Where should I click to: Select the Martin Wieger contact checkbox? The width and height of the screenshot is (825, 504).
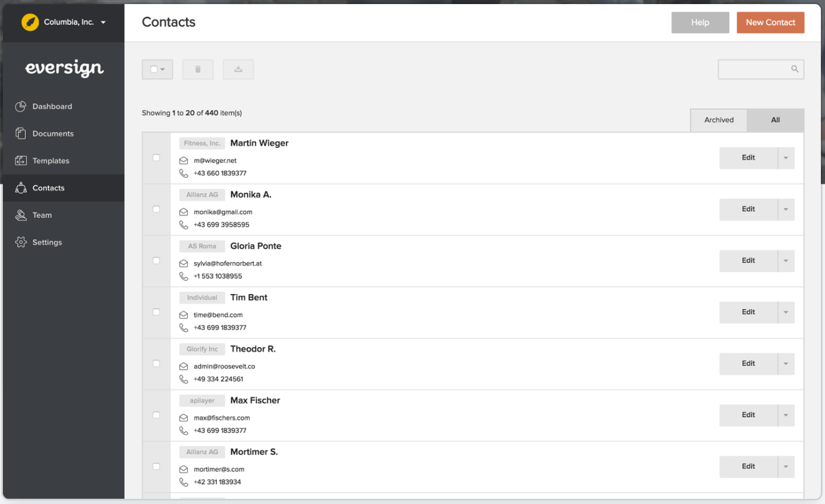156,158
